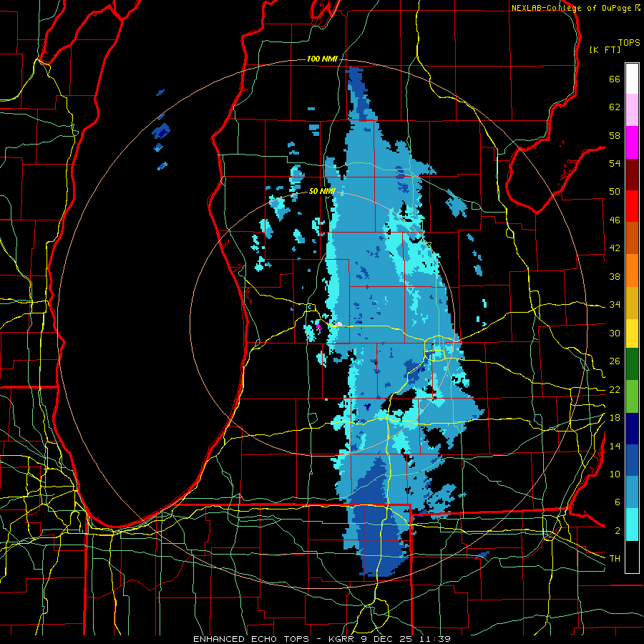
Task: Pick the dark orange legend color band
Action: pos(632,238)
